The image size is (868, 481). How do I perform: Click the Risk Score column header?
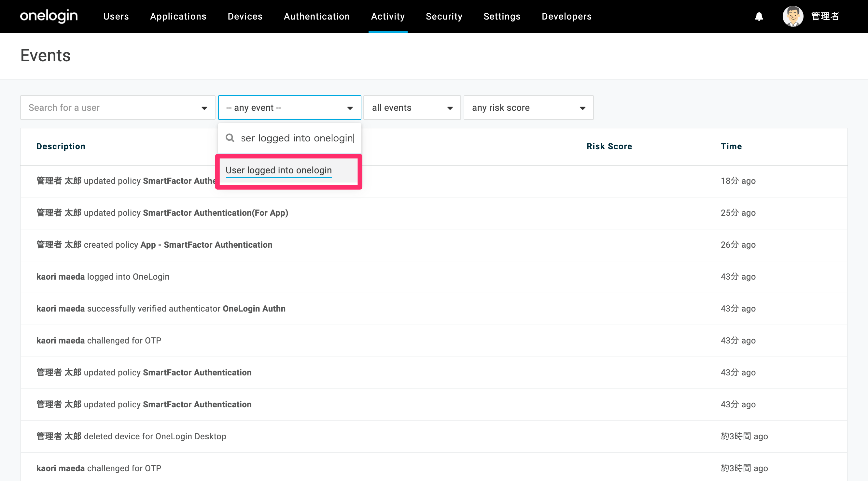(x=609, y=146)
